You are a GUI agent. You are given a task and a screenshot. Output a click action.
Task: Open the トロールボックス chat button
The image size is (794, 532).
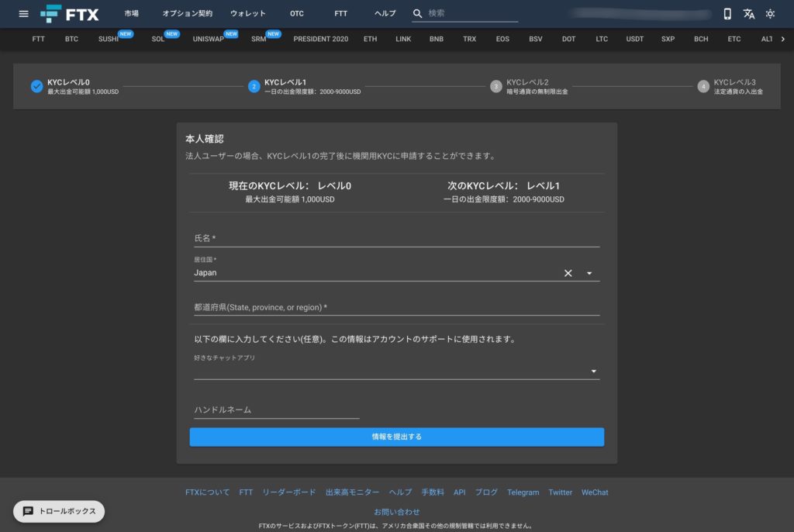pyautogui.click(x=59, y=511)
